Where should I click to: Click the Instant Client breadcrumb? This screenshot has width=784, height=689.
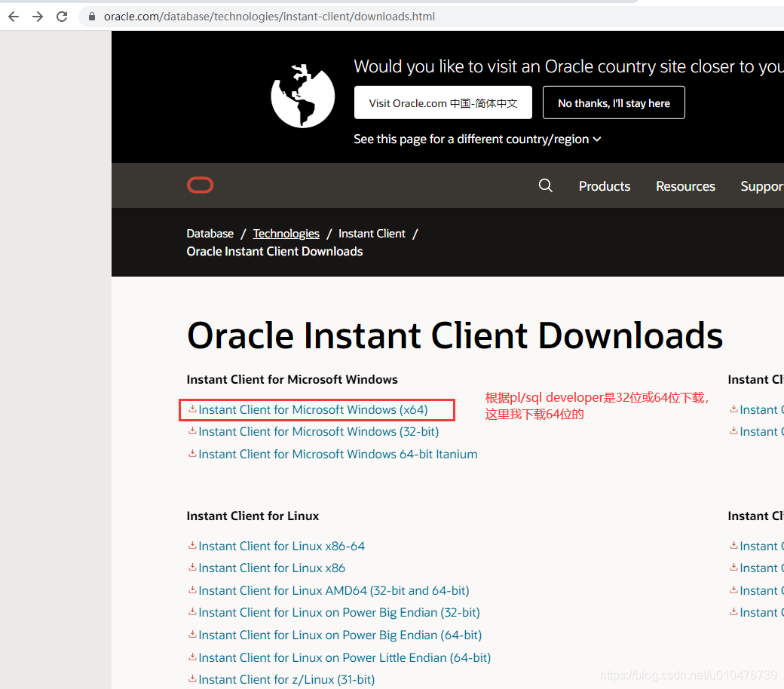[x=372, y=234]
